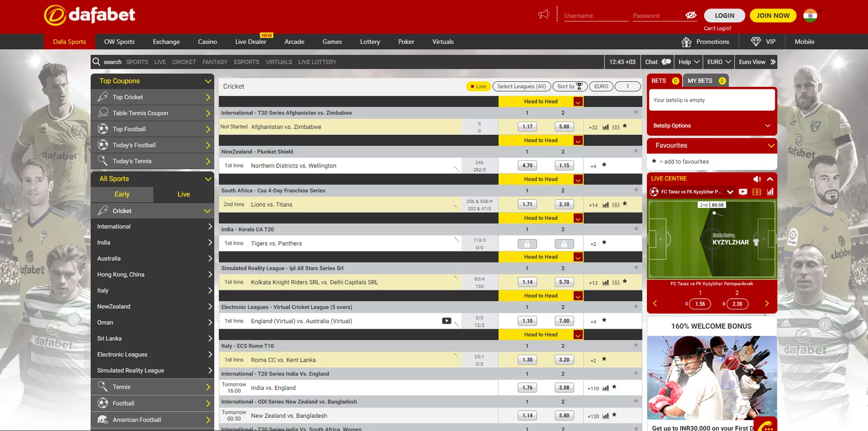Click the American Football helmet icon
Image resolution: width=868 pixels, height=431 pixels.
pos(103,420)
